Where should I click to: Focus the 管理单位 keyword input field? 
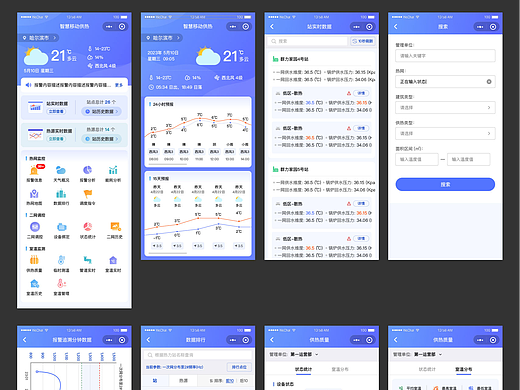pos(445,56)
